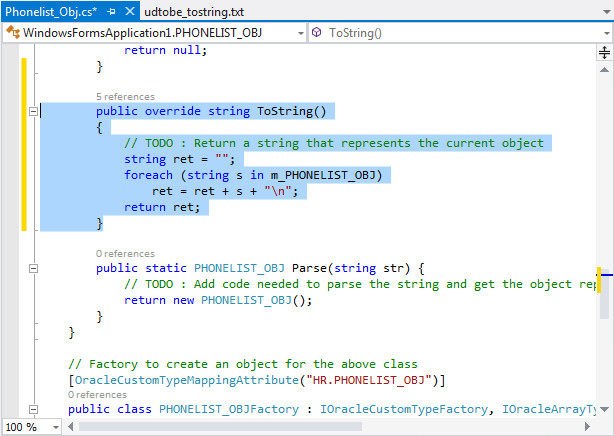Click the horizontal scrollbar thumb
The image size is (614, 436).
pyautogui.click(x=220, y=426)
